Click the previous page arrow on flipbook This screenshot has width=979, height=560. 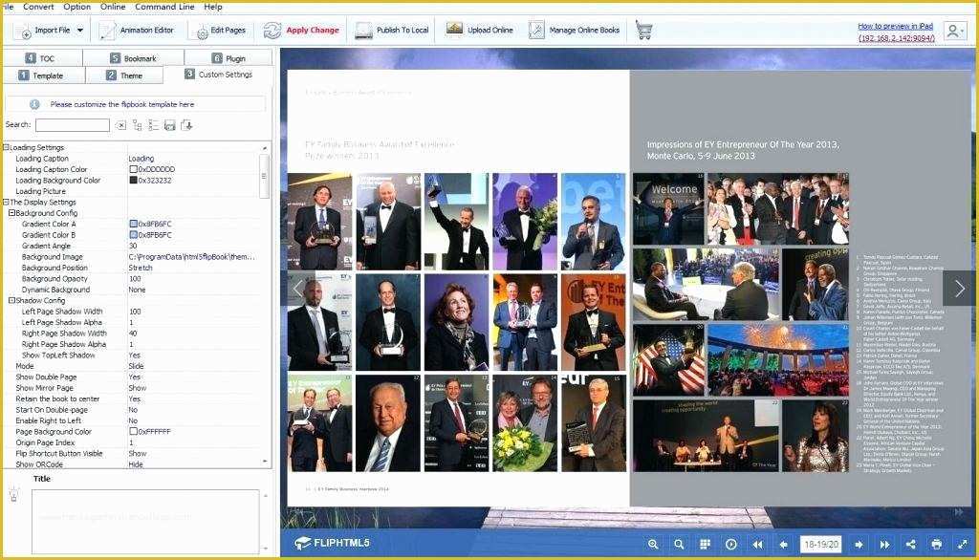[298, 288]
